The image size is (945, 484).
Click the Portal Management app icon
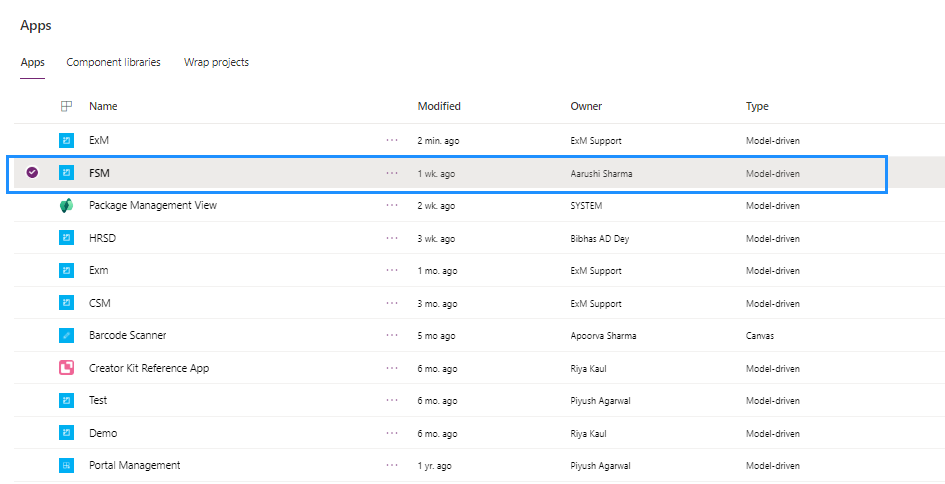66,465
